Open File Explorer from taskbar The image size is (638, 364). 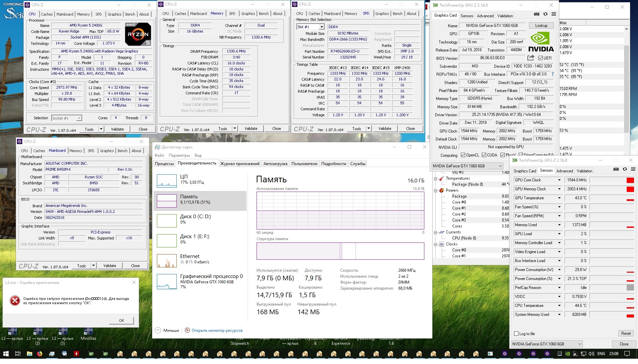pyautogui.click(x=30, y=354)
